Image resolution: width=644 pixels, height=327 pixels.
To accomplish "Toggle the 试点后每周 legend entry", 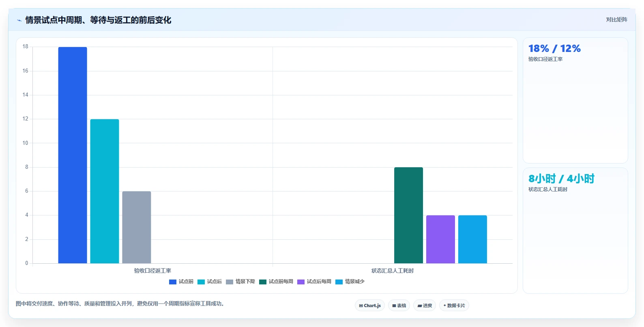I will click(314, 282).
